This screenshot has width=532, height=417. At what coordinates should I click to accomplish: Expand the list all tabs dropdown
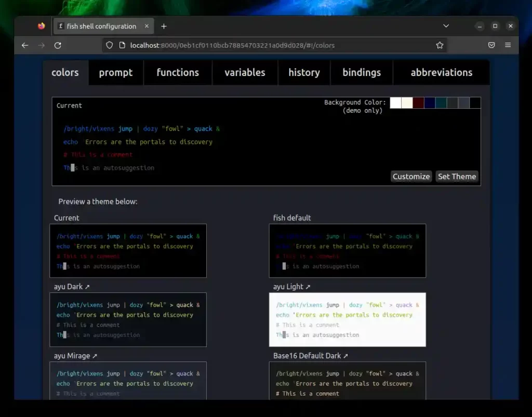[446, 26]
